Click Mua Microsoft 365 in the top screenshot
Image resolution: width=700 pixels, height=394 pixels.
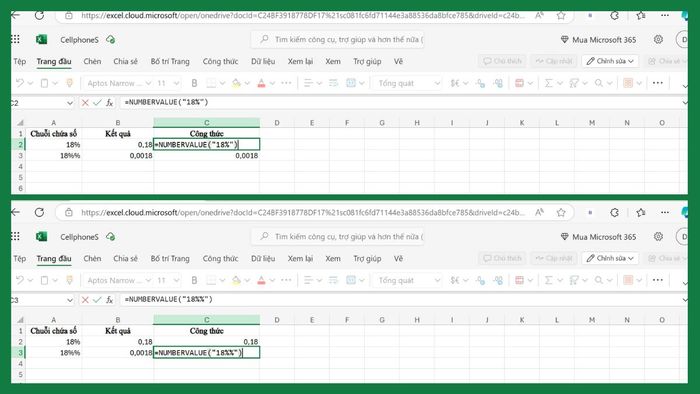tap(598, 40)
